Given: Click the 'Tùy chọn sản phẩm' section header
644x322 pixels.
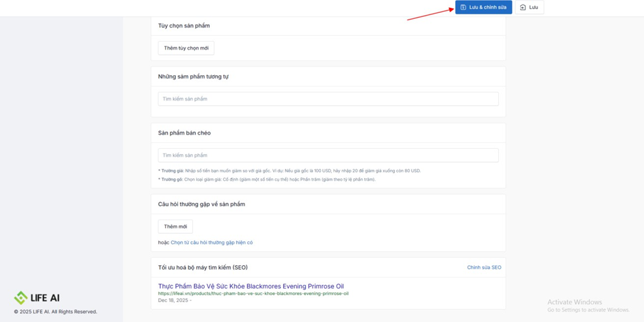Looking at the screenshot, I should 184,26.
